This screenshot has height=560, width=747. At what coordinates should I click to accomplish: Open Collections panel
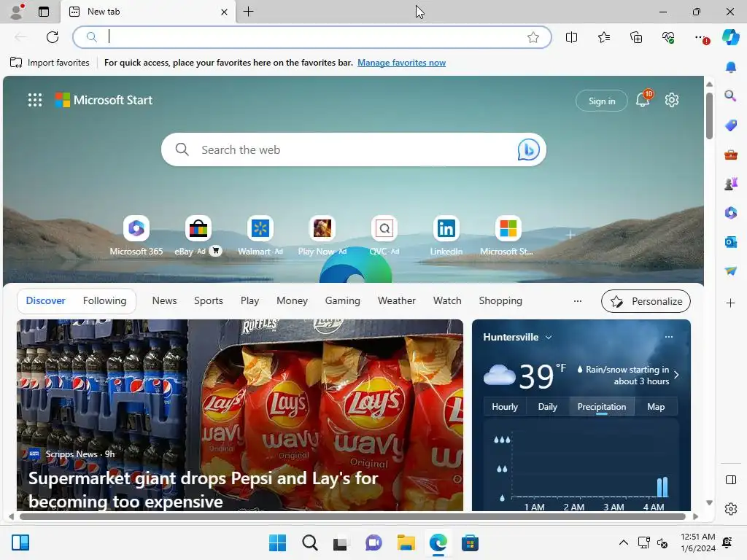(x=636, y=37)
